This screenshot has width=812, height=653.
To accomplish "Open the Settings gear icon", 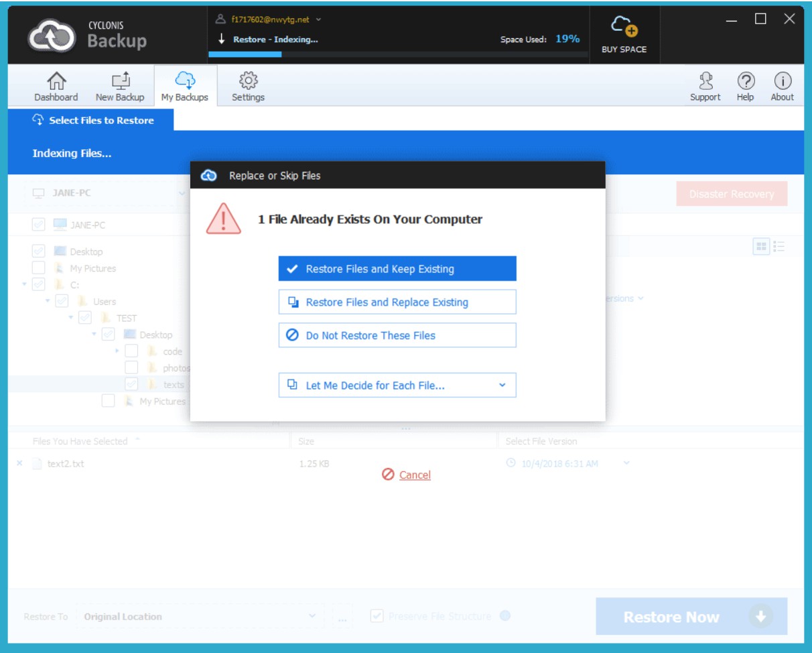I will (x=248, y=81).
